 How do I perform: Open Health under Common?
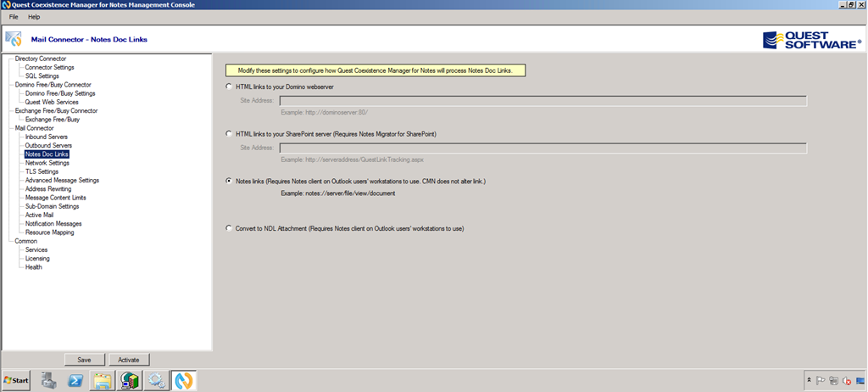[x=33, y=267]
